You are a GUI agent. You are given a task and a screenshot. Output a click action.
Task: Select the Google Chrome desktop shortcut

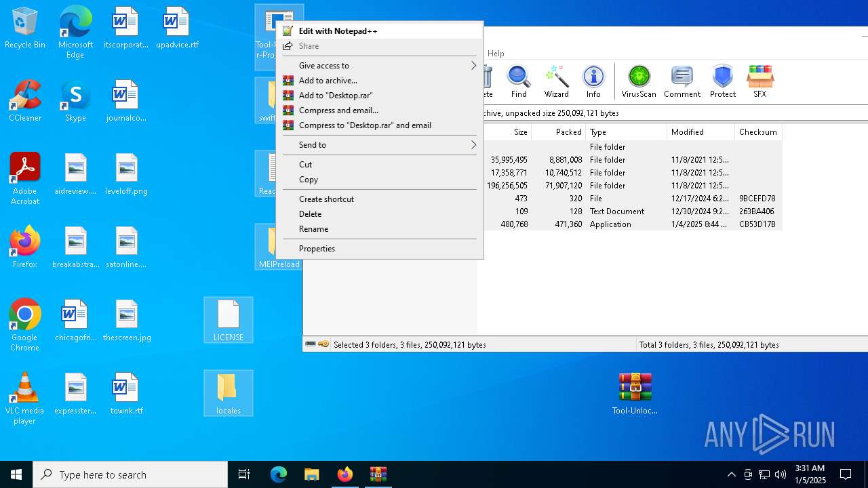pos(25,325)
